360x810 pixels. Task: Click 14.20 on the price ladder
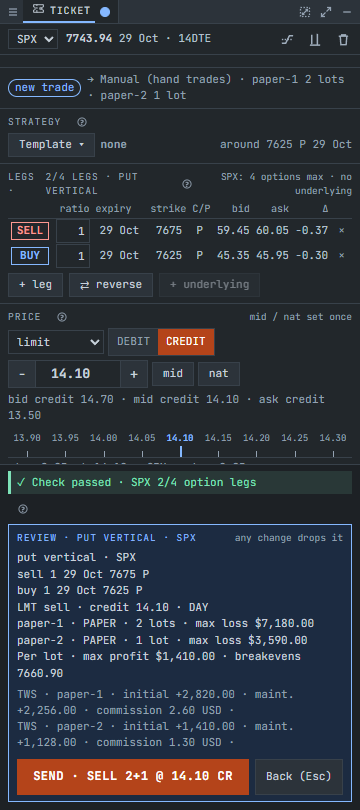[256, 438]
